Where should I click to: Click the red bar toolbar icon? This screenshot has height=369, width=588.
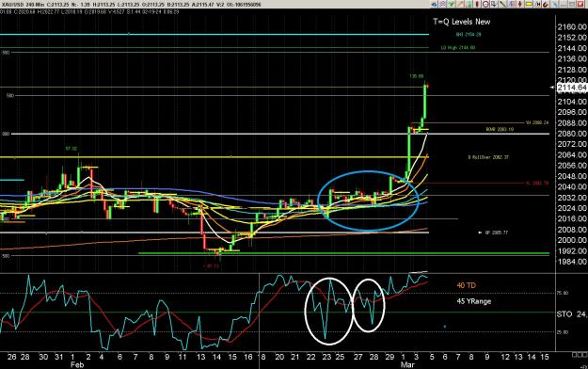click(x=477, y=4)
